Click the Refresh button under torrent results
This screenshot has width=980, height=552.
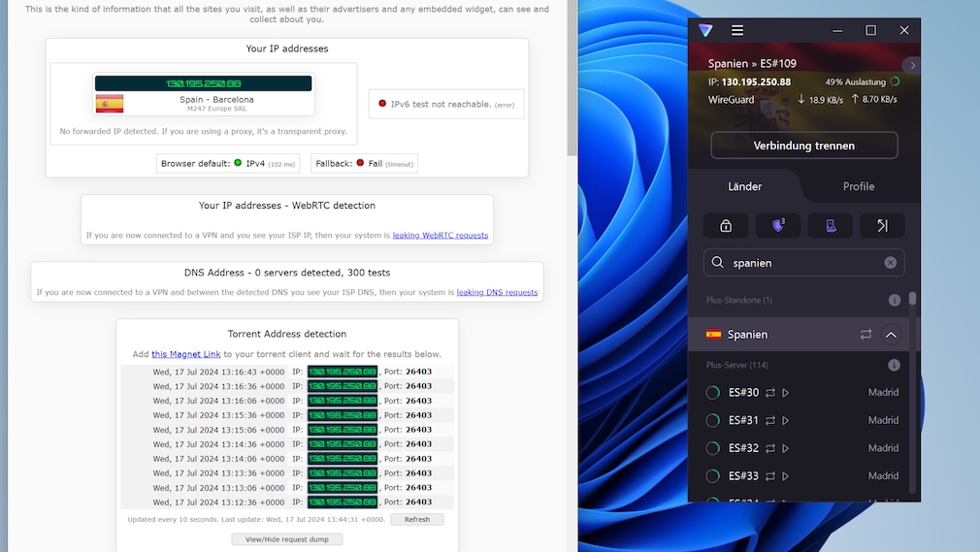[417, 519]
